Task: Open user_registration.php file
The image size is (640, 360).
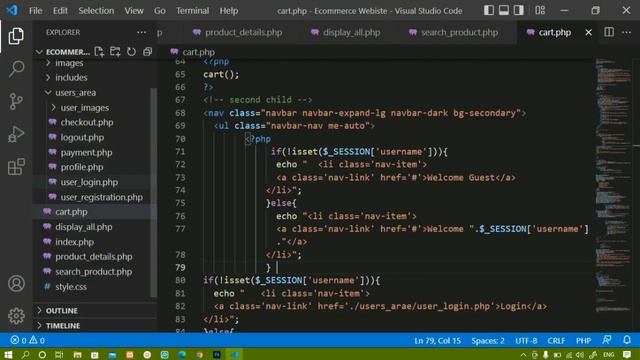Action: point(101,197)
